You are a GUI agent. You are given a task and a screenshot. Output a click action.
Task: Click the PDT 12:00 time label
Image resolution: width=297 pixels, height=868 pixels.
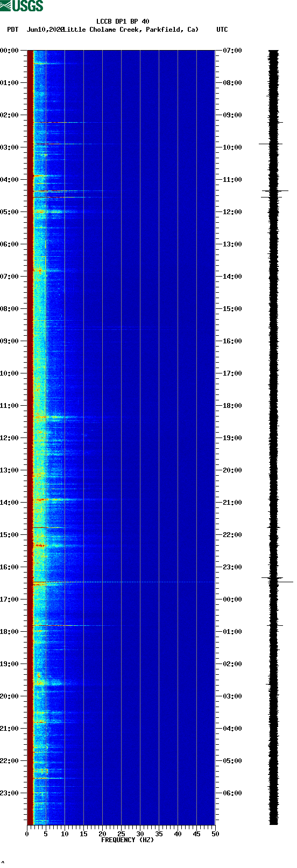pos(10,438)
